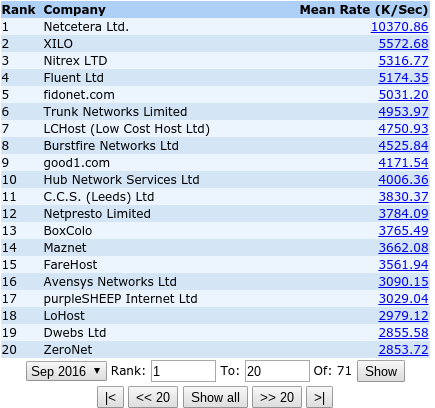
Task: Open XILO mean rate link 5572.68
Action: (x=403, y=44)
